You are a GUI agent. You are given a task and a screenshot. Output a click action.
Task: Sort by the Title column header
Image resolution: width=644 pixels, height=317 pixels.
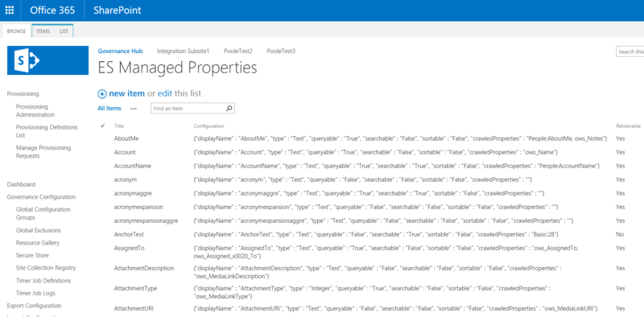point(118,126)
